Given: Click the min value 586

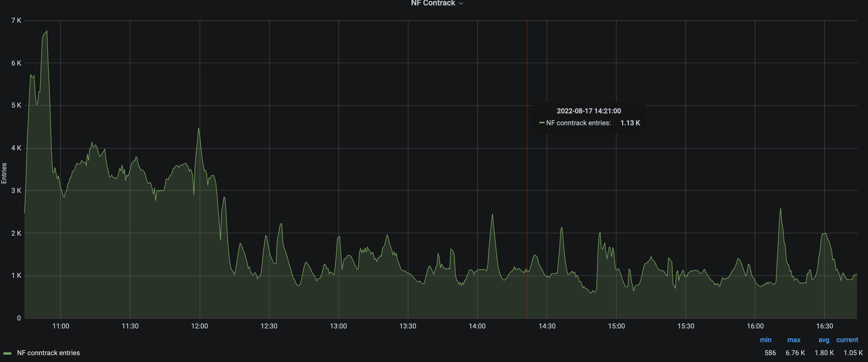Looking at the screenshot, I should click(x=770, y=353).
